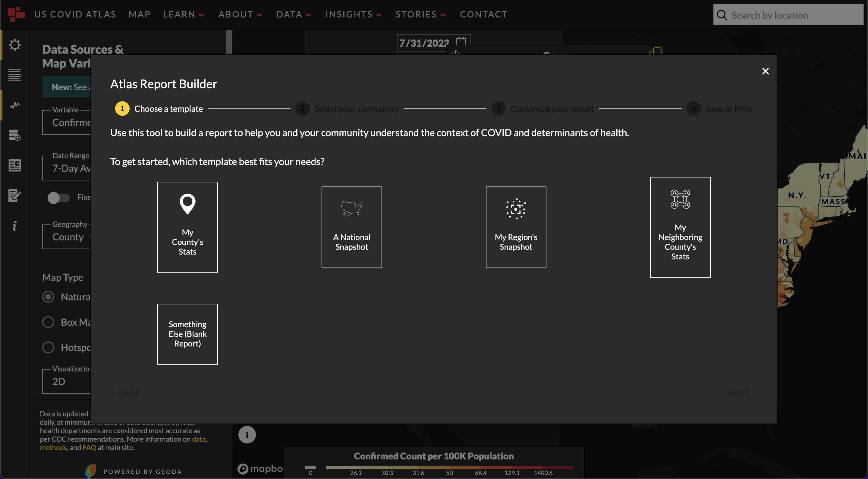Open the info 'i' sidebar icon

[x=14, y=226]
